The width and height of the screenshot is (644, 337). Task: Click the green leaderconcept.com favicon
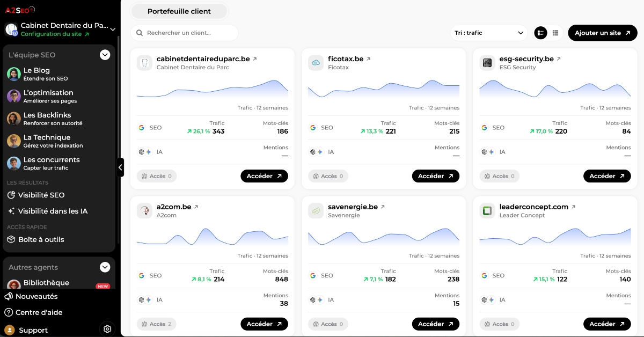[x=487, y=211]
